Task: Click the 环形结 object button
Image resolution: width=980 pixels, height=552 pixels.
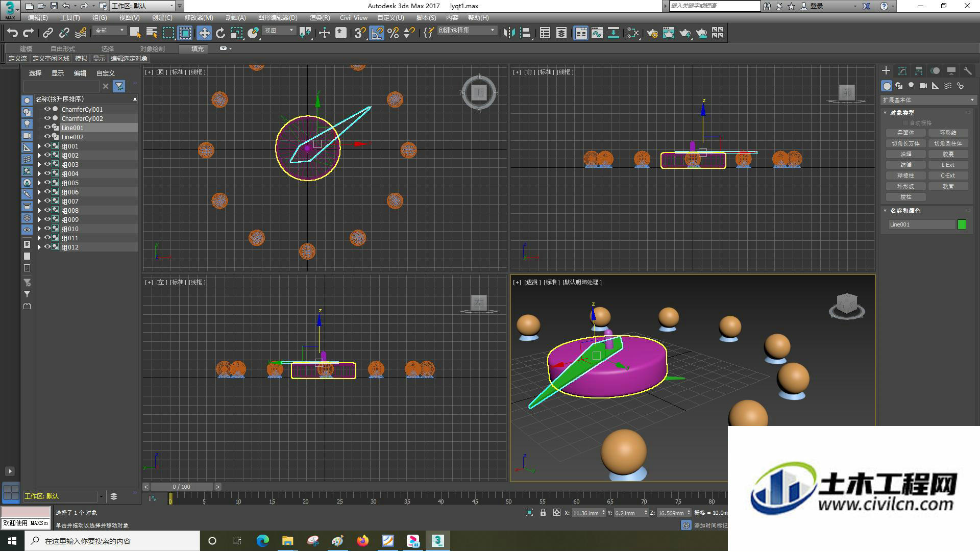Action: coord(948,133)
